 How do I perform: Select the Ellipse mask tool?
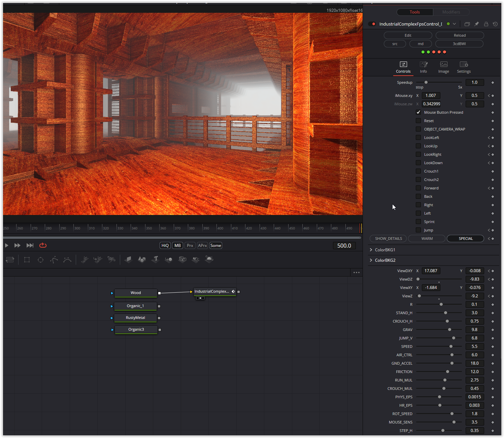40,260
